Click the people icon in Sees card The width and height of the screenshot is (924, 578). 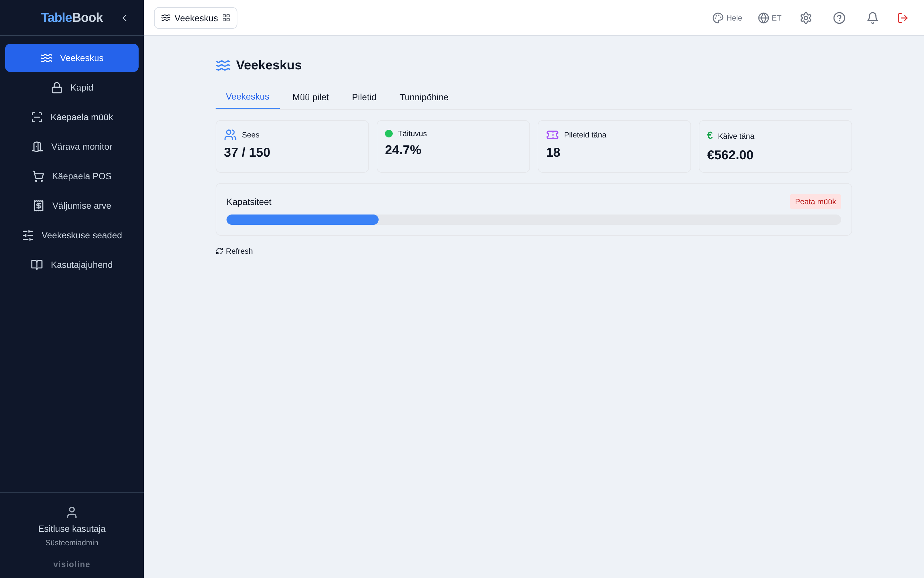230,135
